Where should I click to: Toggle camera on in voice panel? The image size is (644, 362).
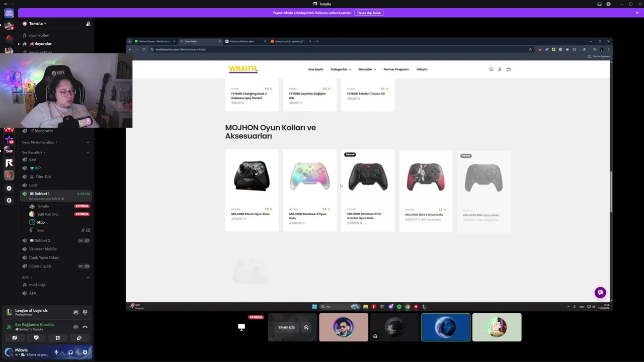[15, 338]
